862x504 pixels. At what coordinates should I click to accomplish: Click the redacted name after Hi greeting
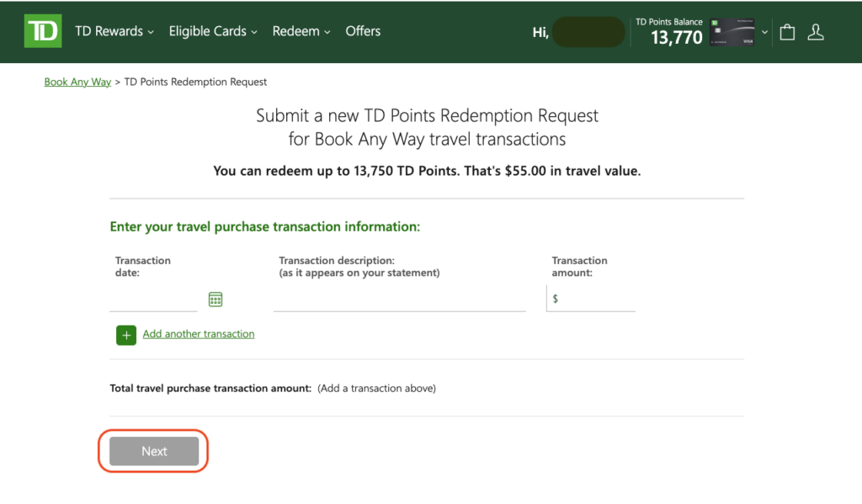pos(588,32)
